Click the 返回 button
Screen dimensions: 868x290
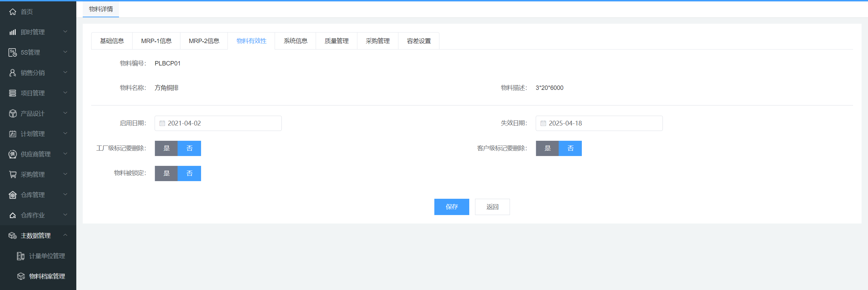[492, 207]
